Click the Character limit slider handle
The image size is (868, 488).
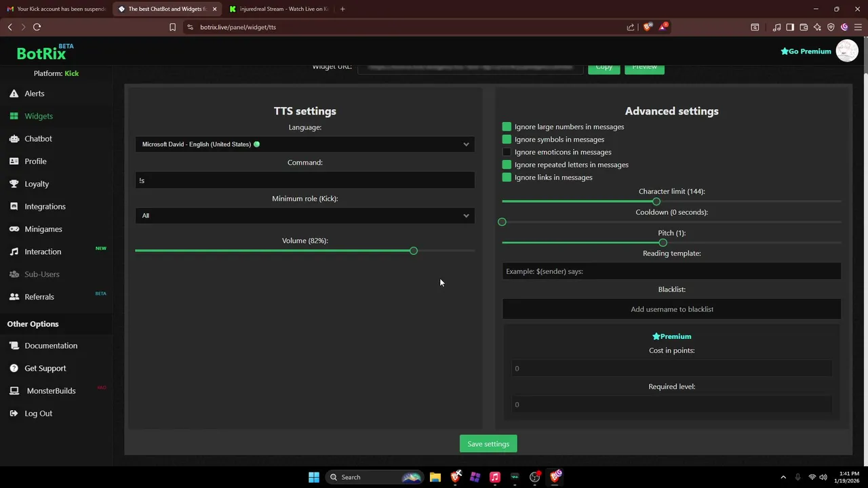[656, 201]
